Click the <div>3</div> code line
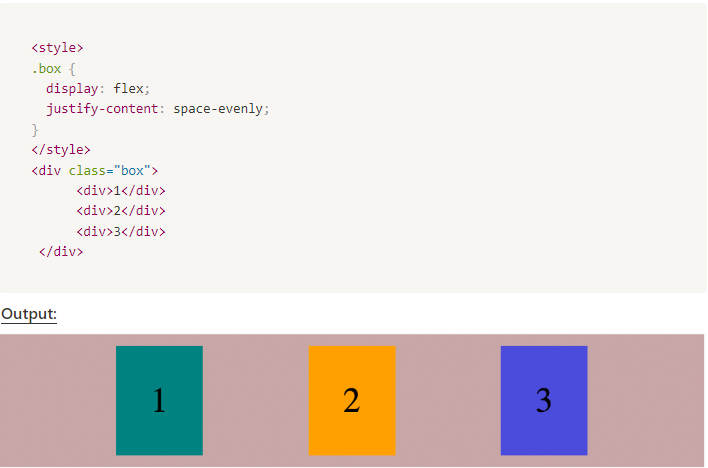 [x=121, y=231]
